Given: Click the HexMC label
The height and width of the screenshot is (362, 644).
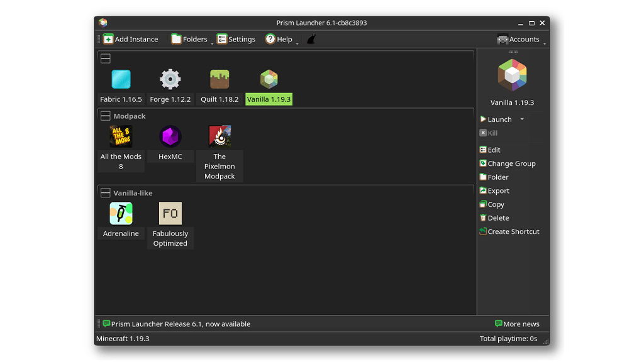Looking at the screenshot, I should [170, 156].
